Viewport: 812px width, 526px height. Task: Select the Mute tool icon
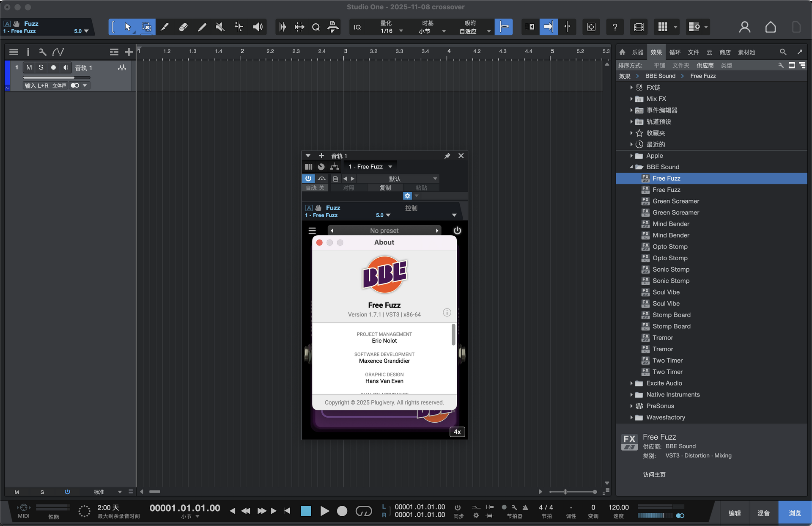(220, 27)
